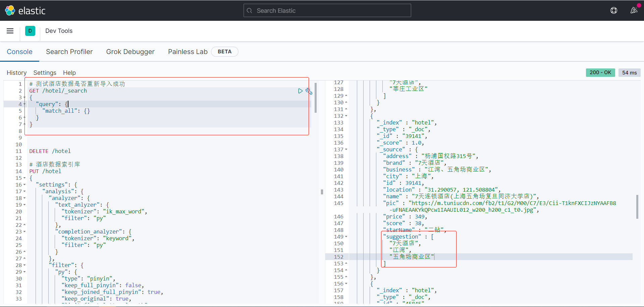The height and width of the screenshot is (307, 644).
Task: Collapse the query block on line 4
Action: 24,104
